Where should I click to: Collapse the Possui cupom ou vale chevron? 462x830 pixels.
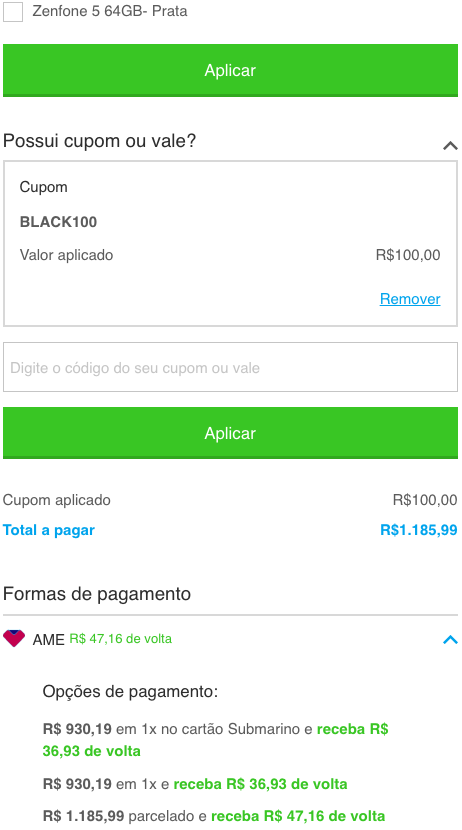[x=450, y=145]
